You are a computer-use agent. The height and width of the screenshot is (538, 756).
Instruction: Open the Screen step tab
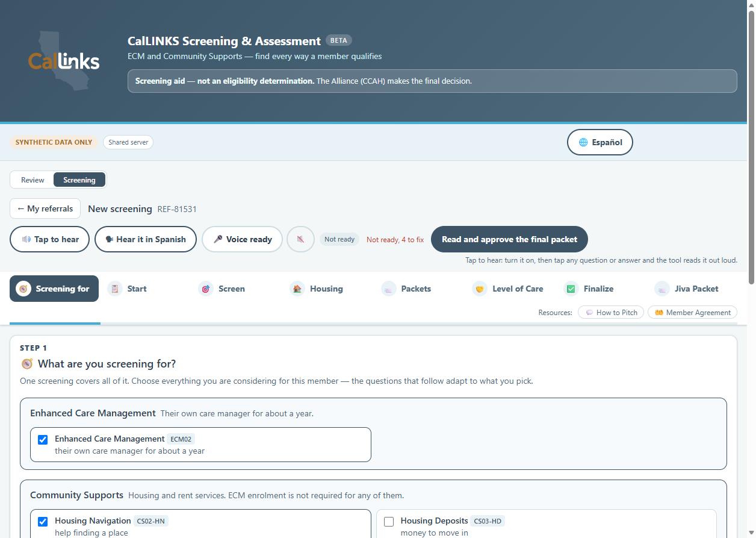pyautogui.click(x=237, y=289)
